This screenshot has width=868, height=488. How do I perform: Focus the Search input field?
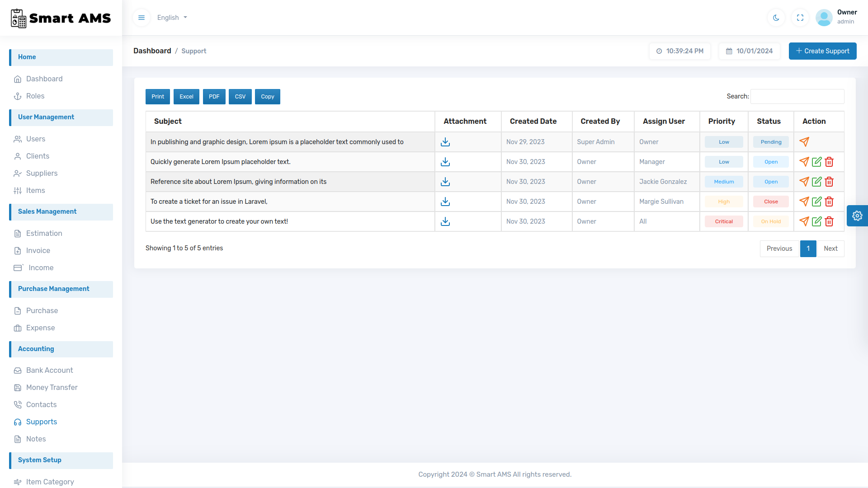(797, 96)
